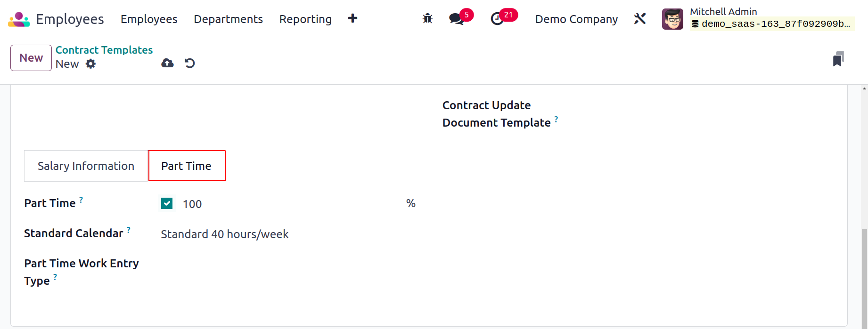Viewport: 868px width, 329px height.
Task: Click the bookmark icon at the right
Action: click(x=838, y=59)
